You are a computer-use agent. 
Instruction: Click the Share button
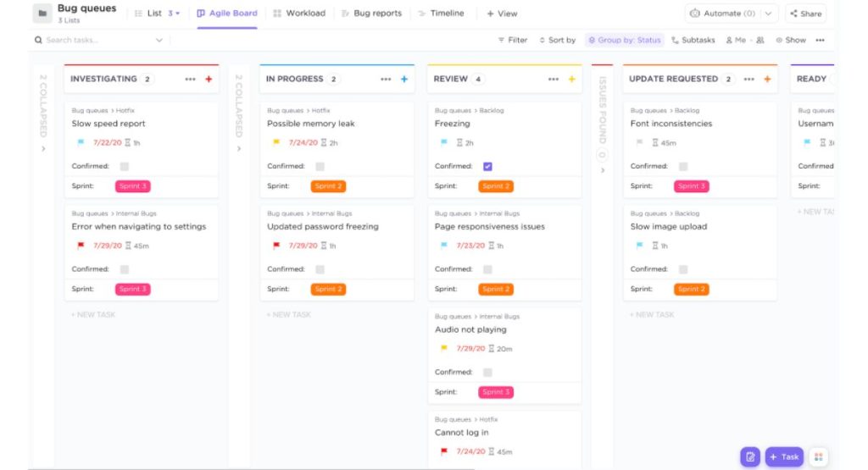pos(805,14)
